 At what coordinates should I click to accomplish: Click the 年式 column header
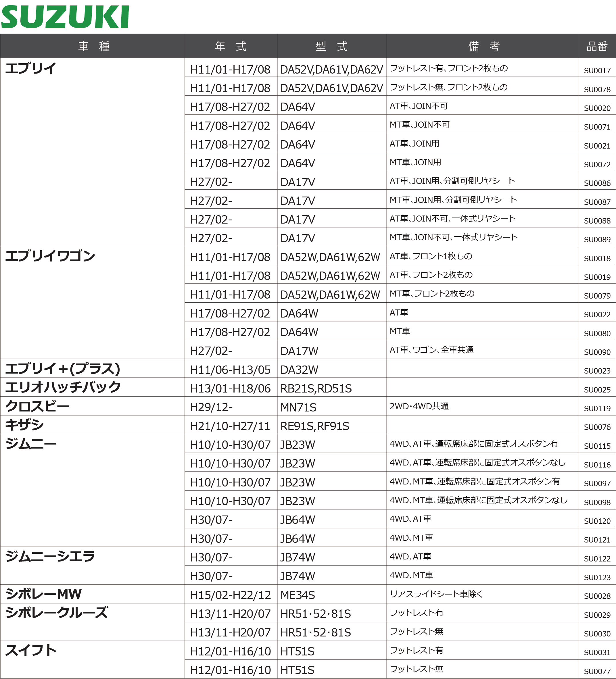tap(231, 46)
